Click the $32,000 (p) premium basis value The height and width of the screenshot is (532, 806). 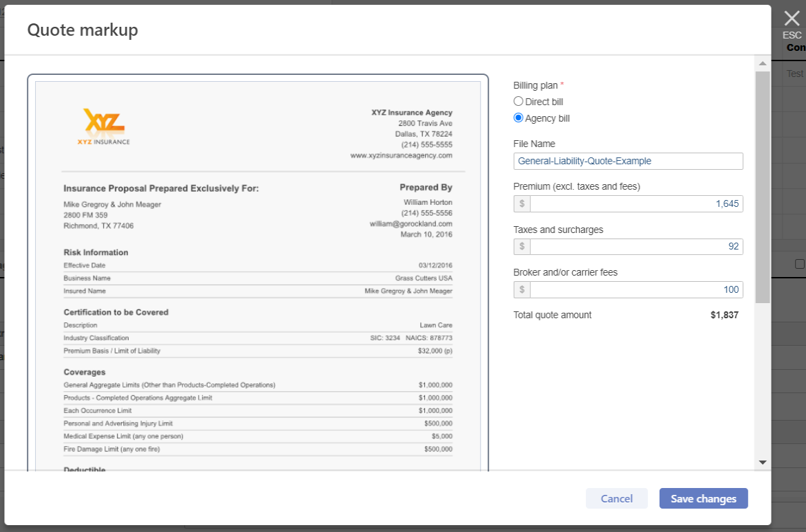click(435, 351)
